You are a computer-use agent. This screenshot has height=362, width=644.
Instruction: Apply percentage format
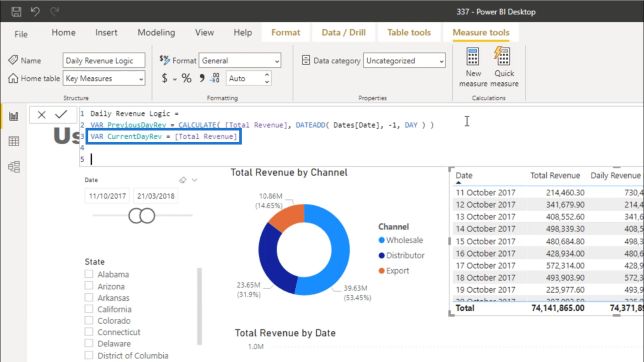(x=186, y=79)
